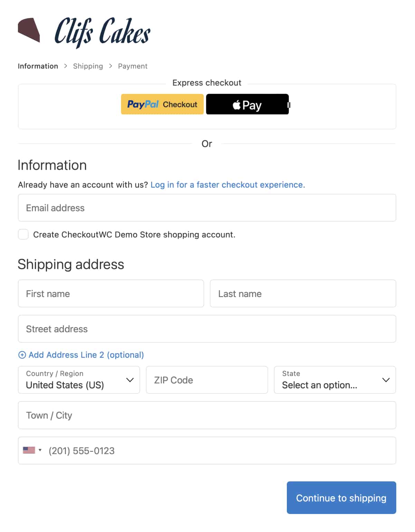This screenshot has width=415, height=532.
Task: Click into the Last name field
Action: coord(303,294)
